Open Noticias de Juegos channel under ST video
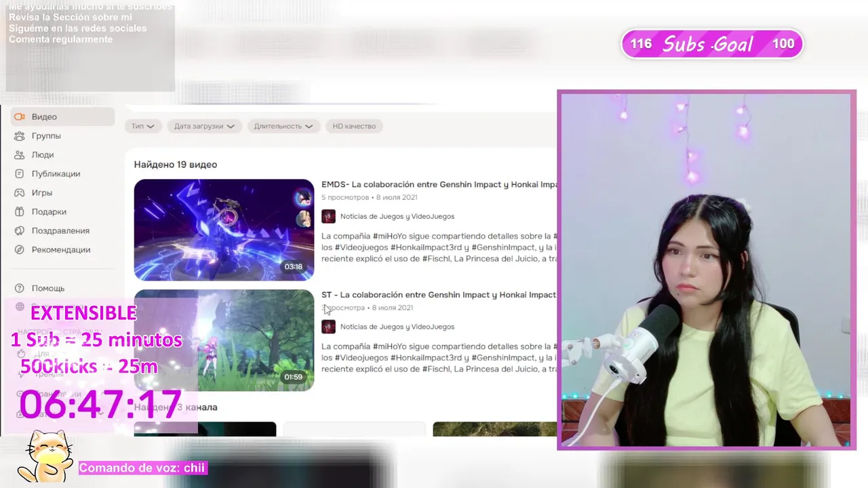The height and width of the screenshot is (488, 868). click(x=397, y=327)
